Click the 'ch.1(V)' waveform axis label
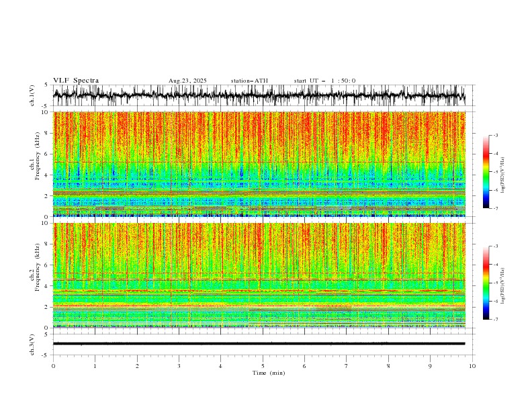The height and width of the screenshot is (411, 532). pyautogui.click(x=32, y=95)
